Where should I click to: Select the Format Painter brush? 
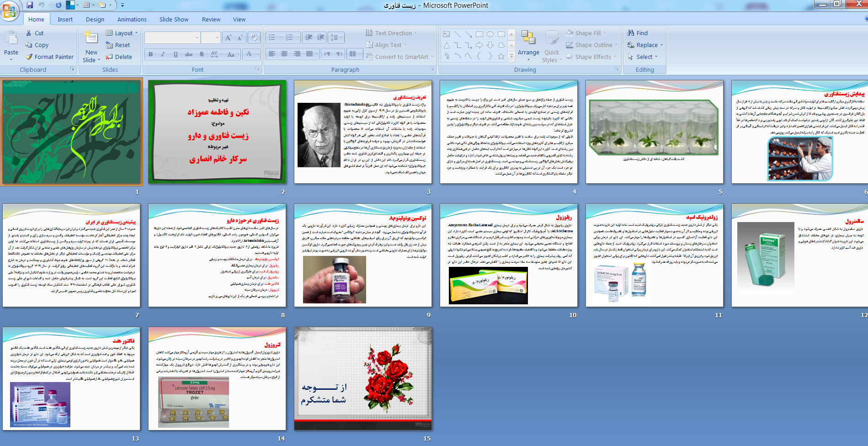(x=49, y=57)
